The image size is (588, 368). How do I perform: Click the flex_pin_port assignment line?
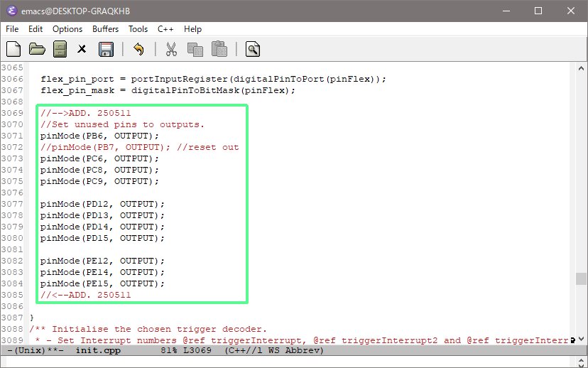tap(213, 79)
